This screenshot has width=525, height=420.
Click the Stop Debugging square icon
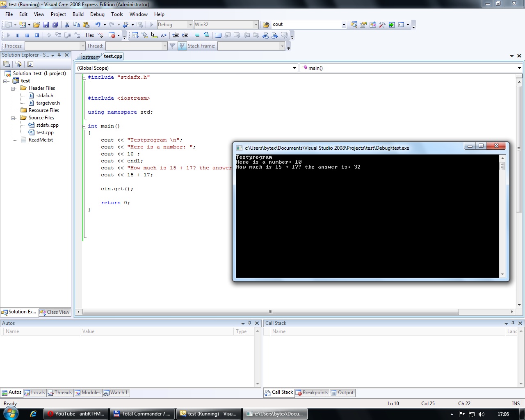[x=27, y=35]
